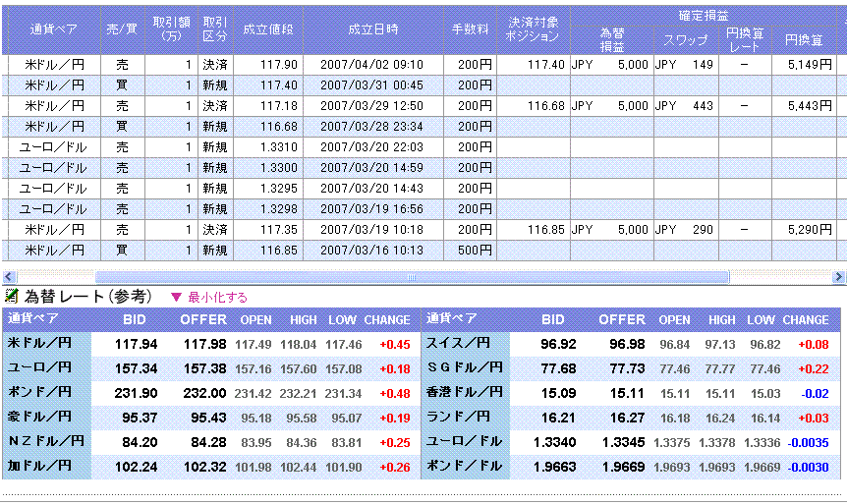
Task: Click the chart icon beside 為替レート(参考)
Action: click(11, 296)
